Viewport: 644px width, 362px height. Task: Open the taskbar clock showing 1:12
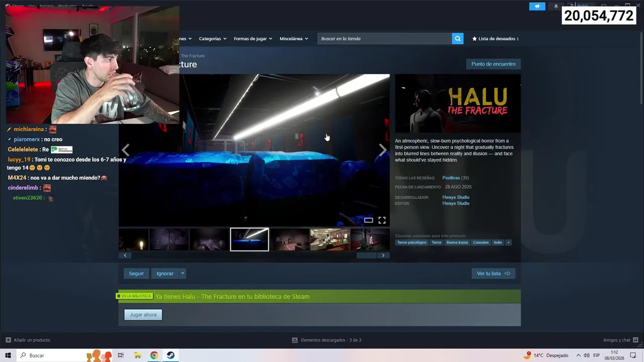614,355
